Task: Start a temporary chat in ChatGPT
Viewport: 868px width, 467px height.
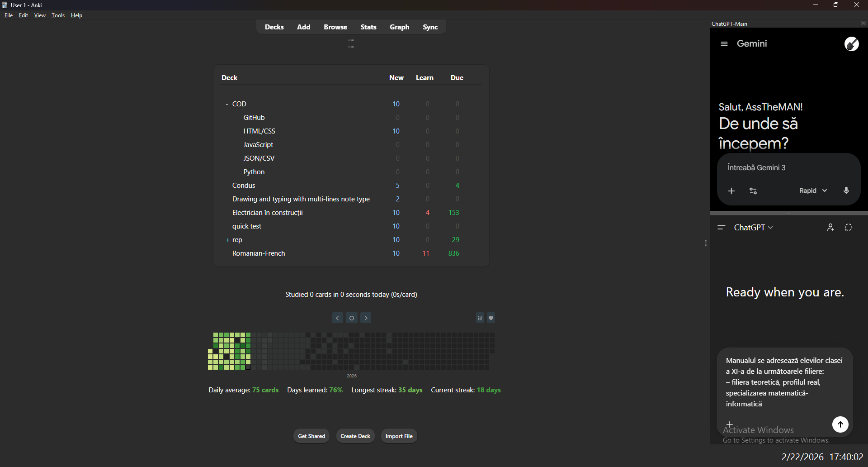Action: click(x=849, y=227)
